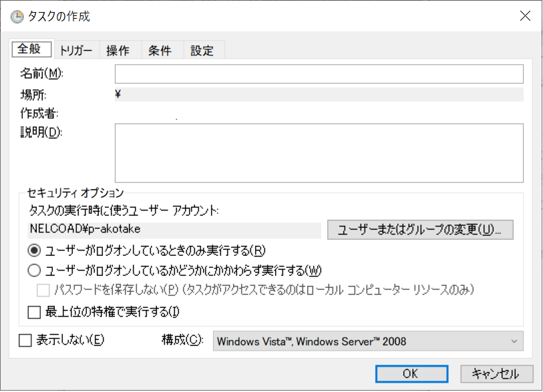Click the 説明(D) label
Image resolution: width=543 pixels, height=392 pixels.
(41, 132)
